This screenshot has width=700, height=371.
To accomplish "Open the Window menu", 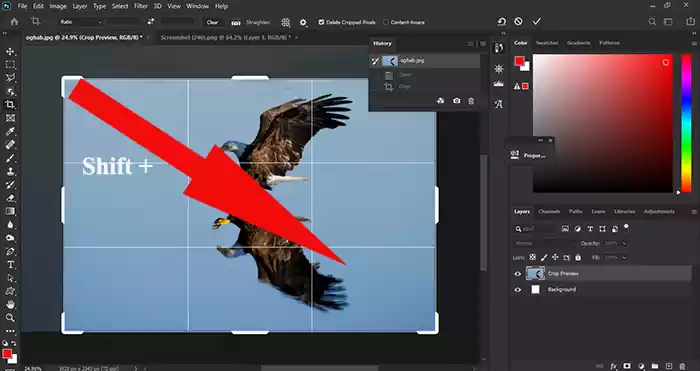I will pyautogui.click(x=197, y=6).
